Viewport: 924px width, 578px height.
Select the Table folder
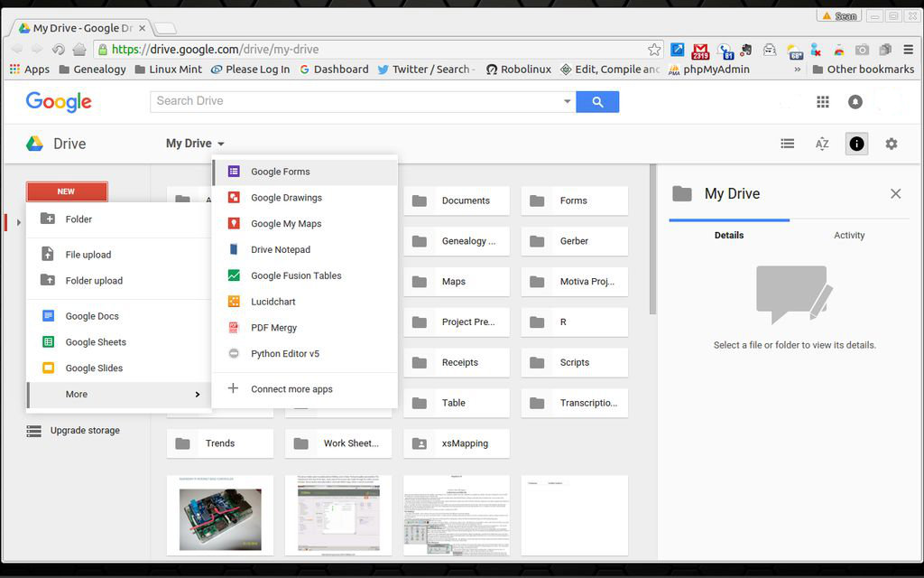(456, 404)
